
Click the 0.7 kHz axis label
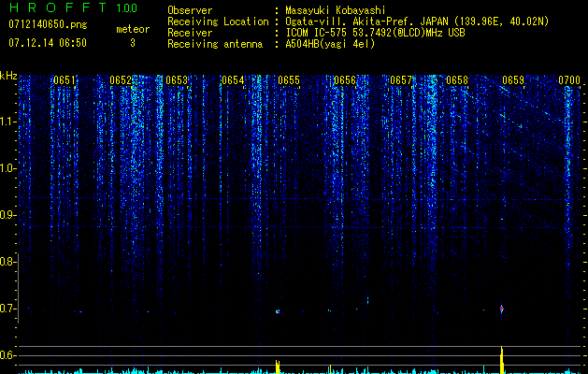[x=7, y=309]
